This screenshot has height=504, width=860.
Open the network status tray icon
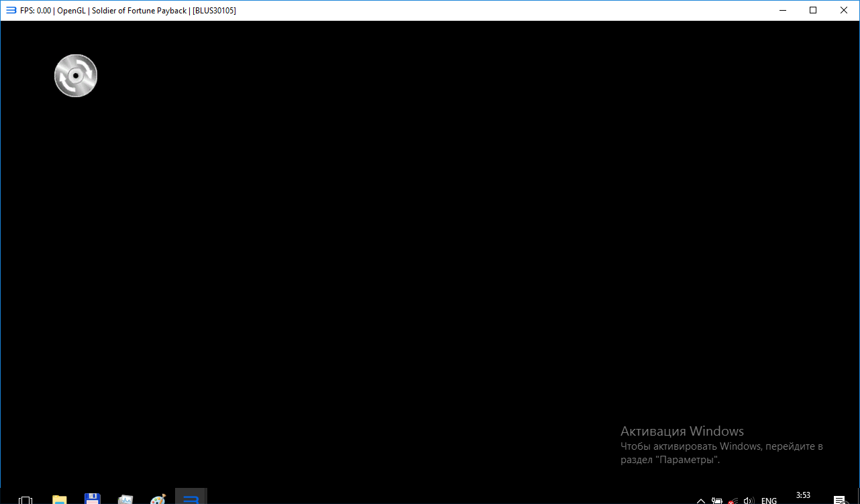pyautogui.click(x=733, y=500)
